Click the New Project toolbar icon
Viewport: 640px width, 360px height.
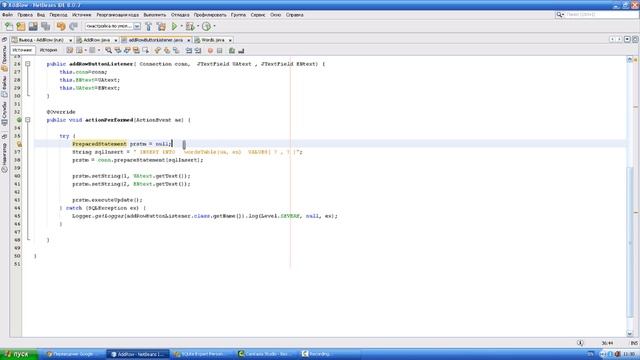[21, 27]
